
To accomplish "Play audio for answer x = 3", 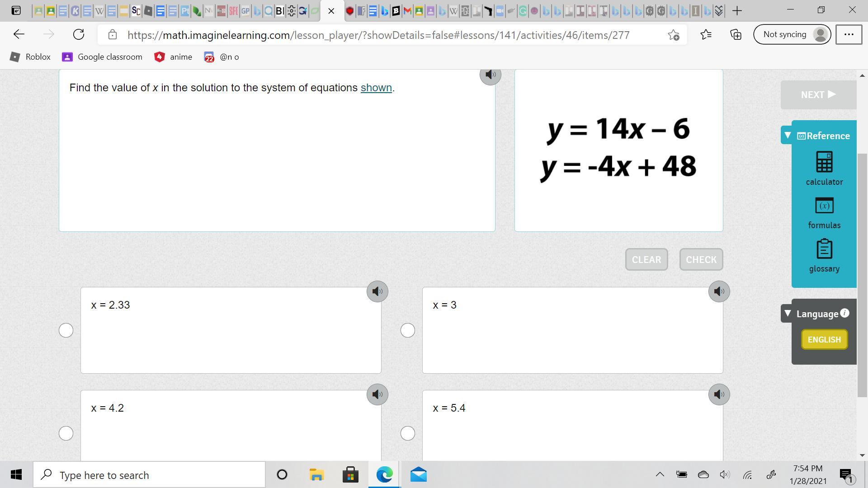I will 719,291.
